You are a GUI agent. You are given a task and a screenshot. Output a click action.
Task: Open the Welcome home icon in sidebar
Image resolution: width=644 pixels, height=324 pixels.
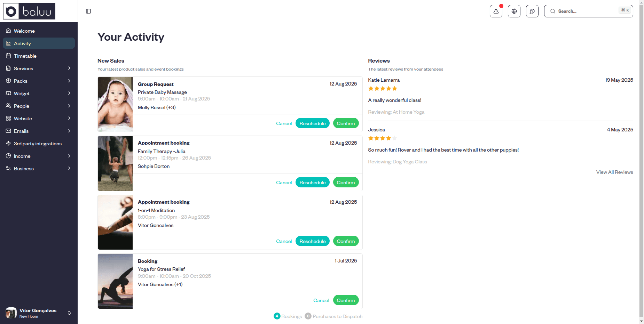coord(9,31)
